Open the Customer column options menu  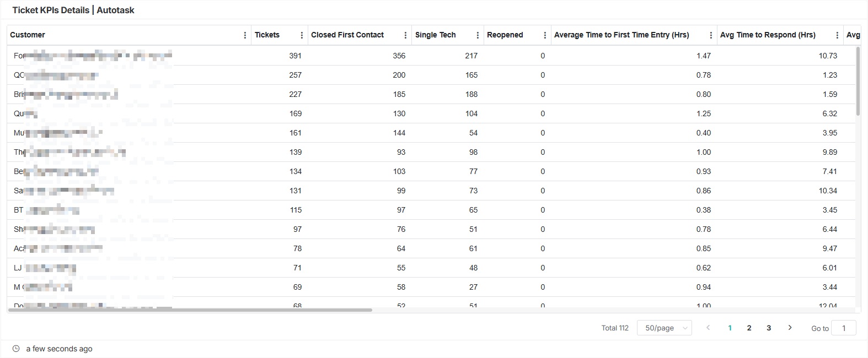point(245,35)
